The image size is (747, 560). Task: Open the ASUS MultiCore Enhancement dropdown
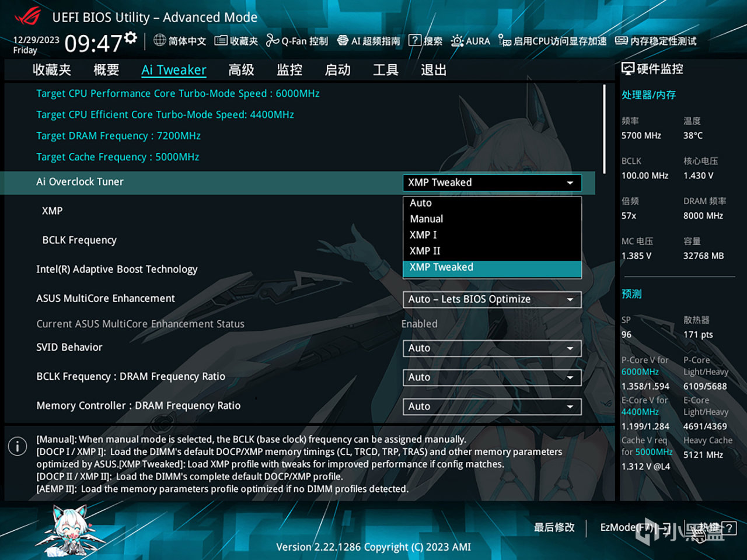pyautogui.click(x=492, y=299)
